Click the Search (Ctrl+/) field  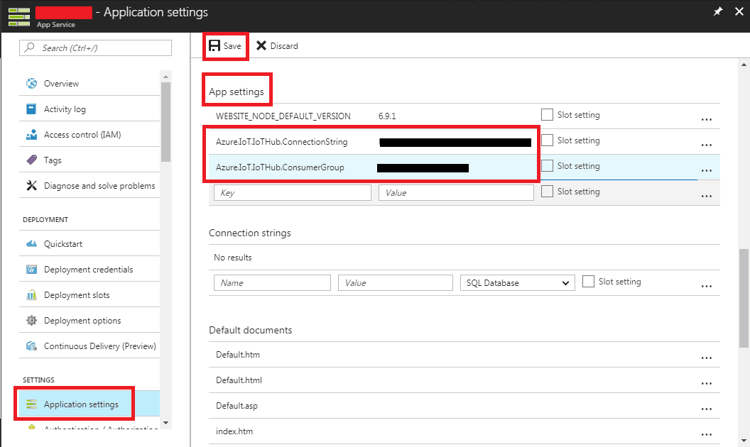click(95, 48)
